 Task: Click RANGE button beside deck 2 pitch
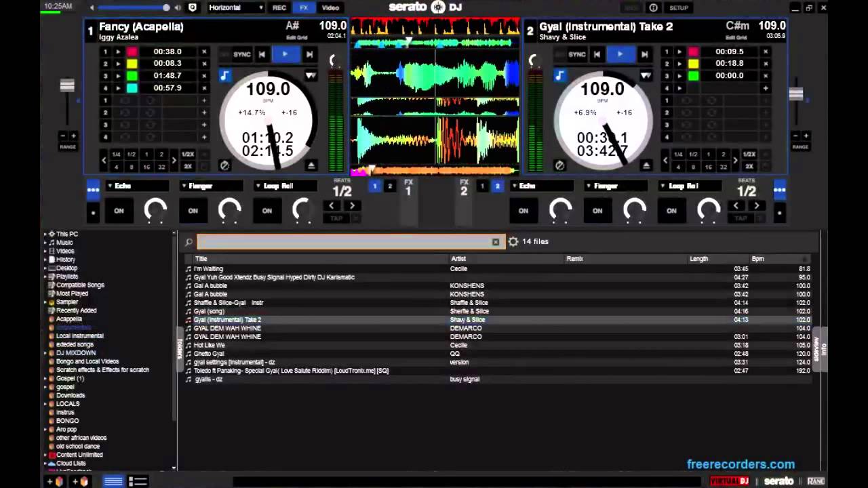[x=800, y=147]
